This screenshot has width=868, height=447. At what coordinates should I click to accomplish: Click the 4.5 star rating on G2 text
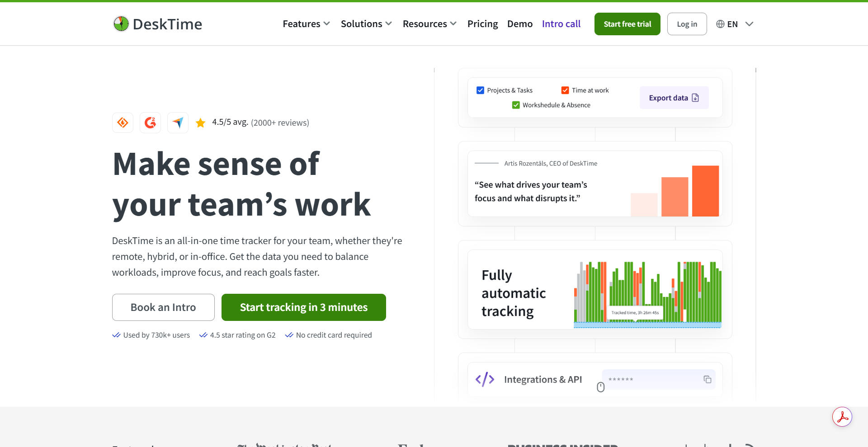click(x=243, y=335)
